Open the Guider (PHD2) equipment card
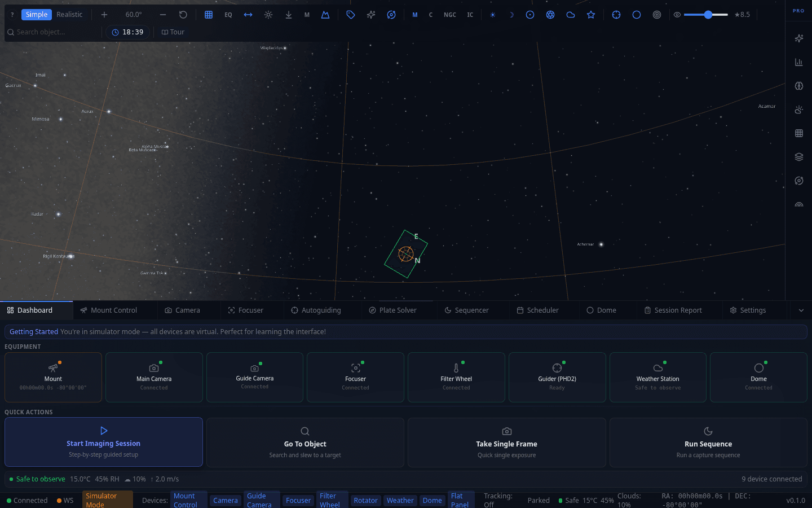Image resolution: width=812 pixels, height=508 pixels. coord(557,378)
